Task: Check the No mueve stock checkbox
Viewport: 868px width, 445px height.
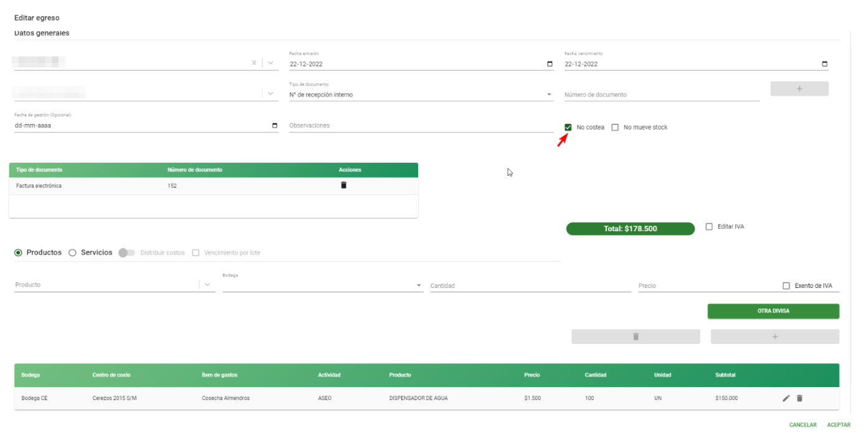Action: [x=615, y=127]
